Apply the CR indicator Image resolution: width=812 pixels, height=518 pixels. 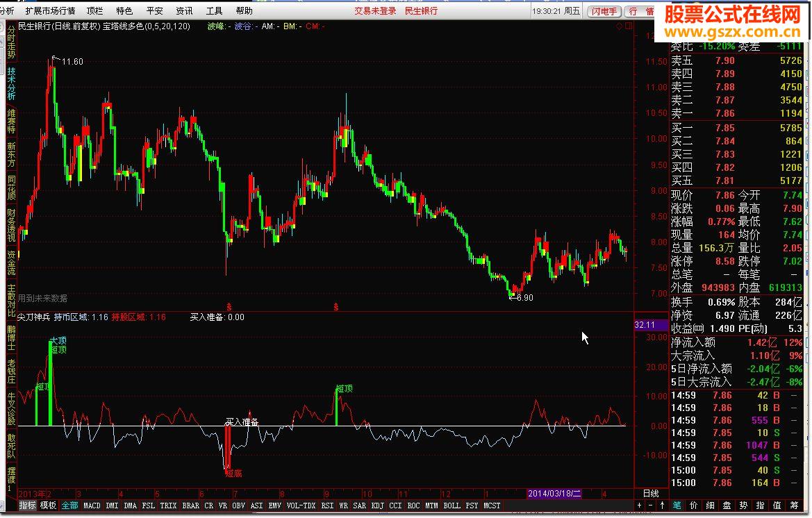click(208, 505)
